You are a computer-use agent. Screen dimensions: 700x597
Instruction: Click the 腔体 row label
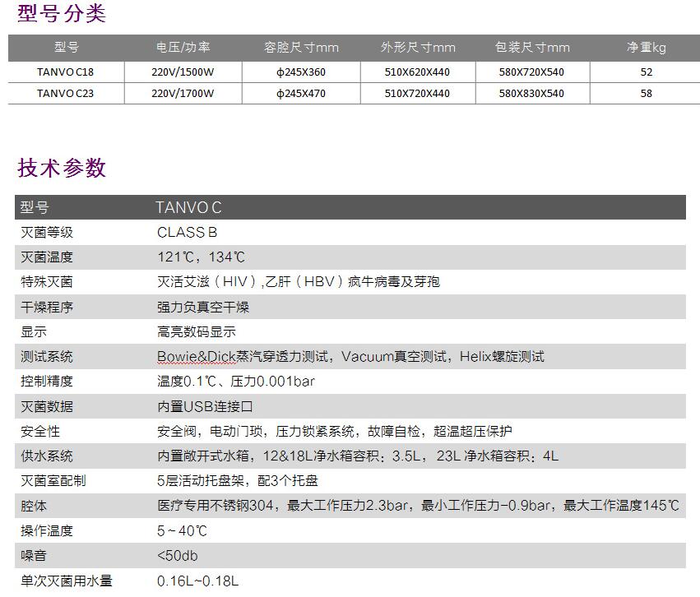34,506
